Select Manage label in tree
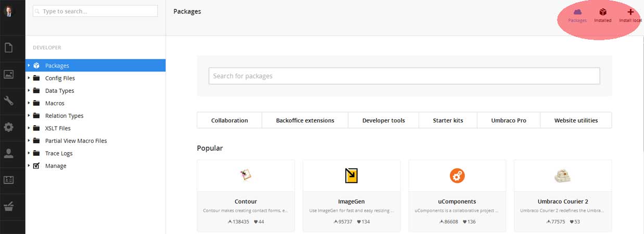This screenshot has height=234, width=644. point(56,166)
